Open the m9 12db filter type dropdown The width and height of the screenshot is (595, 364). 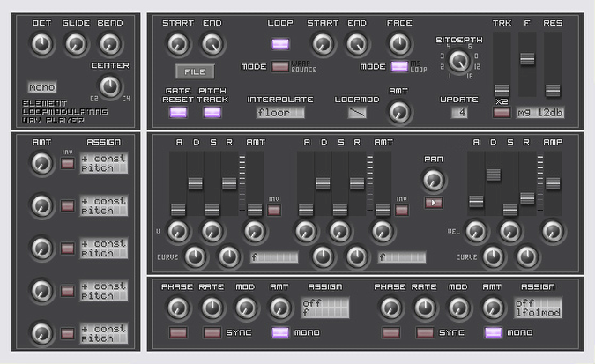539,112
